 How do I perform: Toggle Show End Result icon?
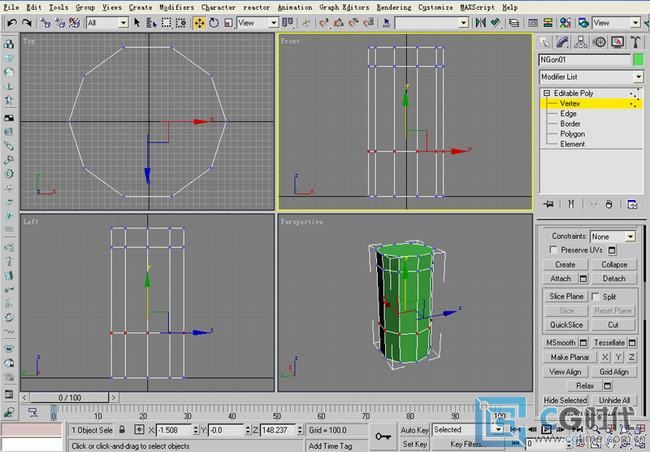click(x=571, y=204)
